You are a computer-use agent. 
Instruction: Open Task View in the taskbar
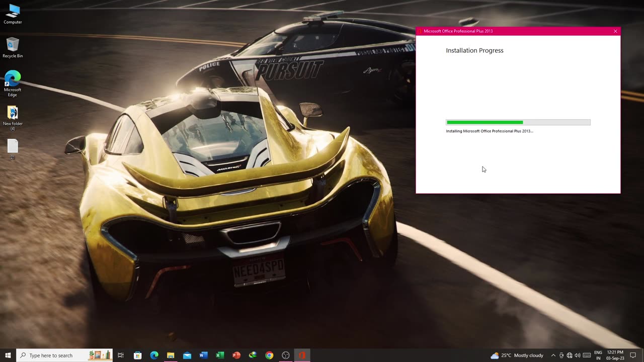(x=121, y=355)
